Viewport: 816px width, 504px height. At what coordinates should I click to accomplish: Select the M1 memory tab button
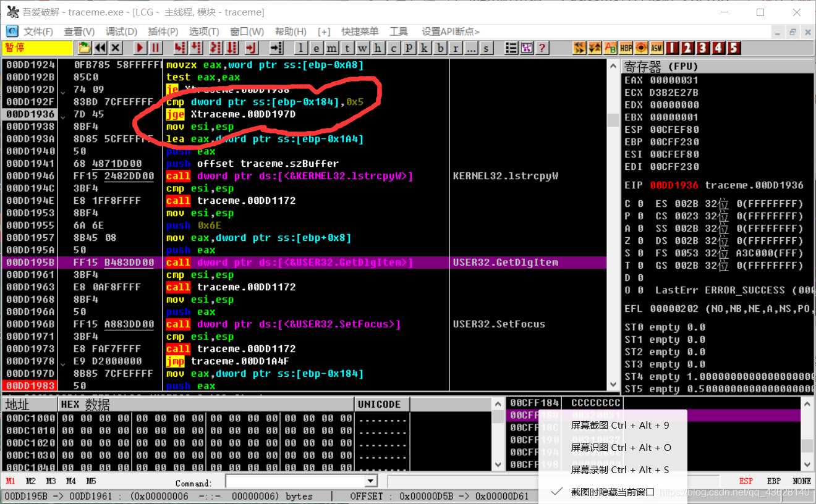click(x=11, y=481)
